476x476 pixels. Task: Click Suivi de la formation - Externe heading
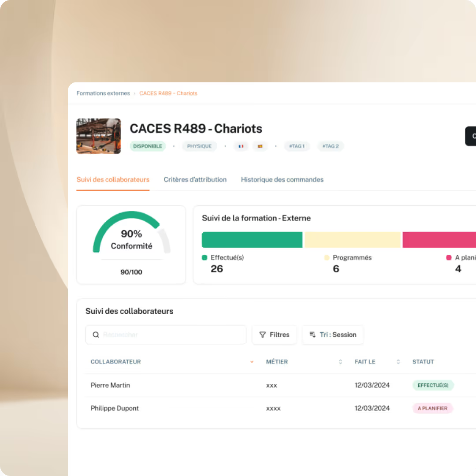coord(256,218)
